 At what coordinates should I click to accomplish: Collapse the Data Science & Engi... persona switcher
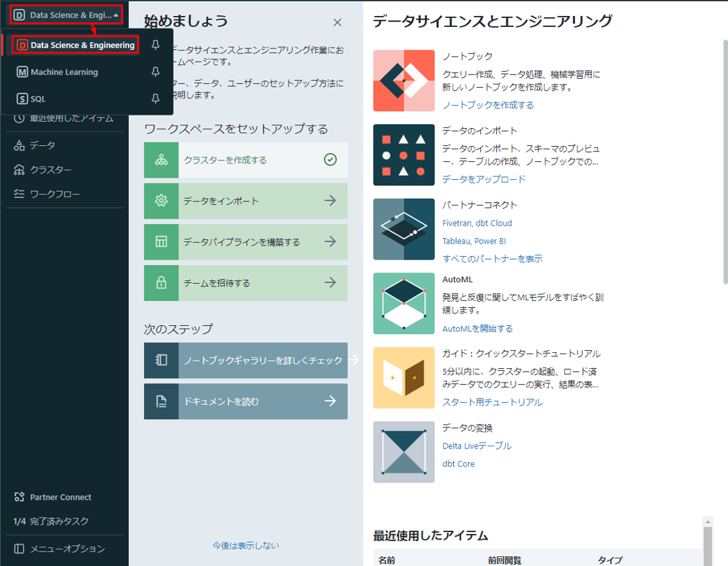66,15
